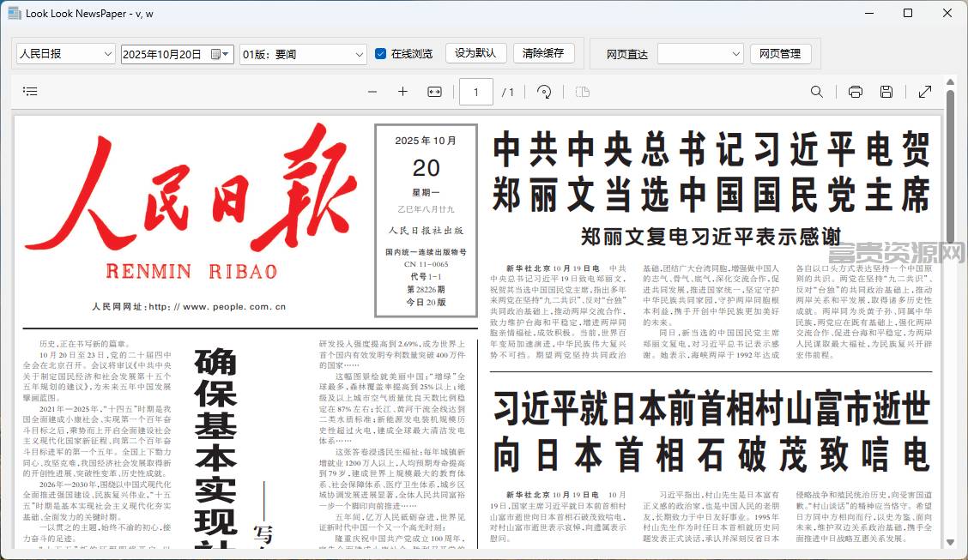Click the page view layout icon
This screenshot has height=560, width=968.
tap(582, 92)
